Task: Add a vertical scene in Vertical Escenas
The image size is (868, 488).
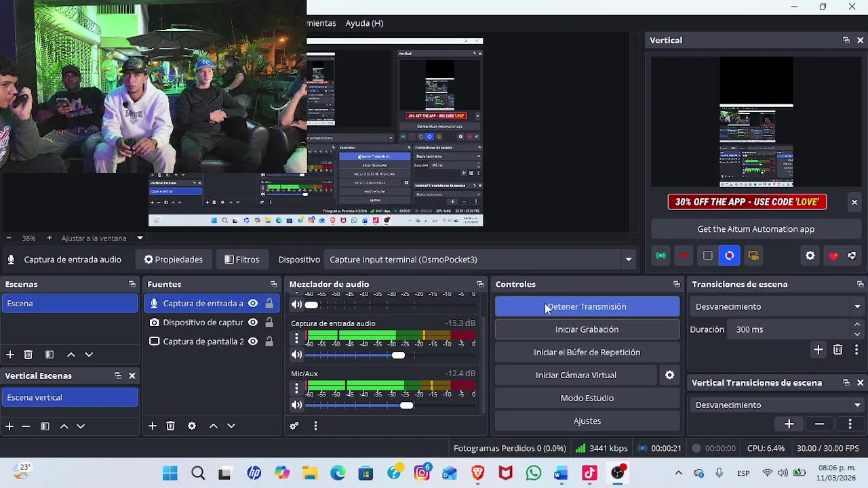Action: tap(10, 426)
